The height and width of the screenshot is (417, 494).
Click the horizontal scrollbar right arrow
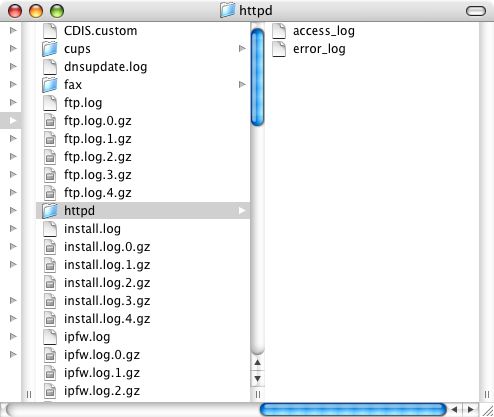click(x=470, y=409)
